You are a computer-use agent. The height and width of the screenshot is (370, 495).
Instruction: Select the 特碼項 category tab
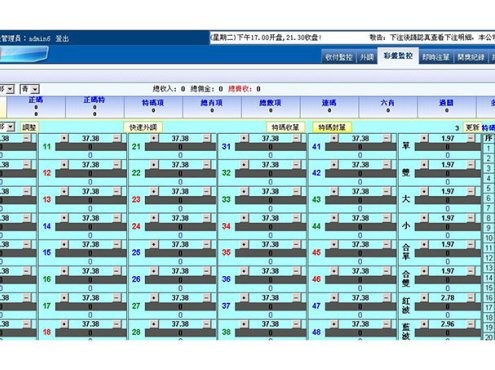pyautogui.click(x=153, y=107)
